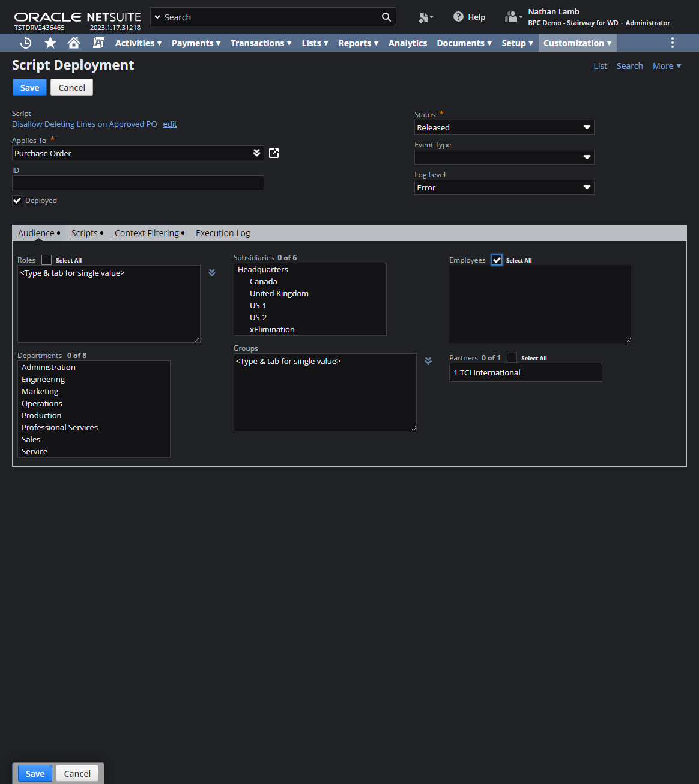Open the Activities menu

tap(138, 43)
